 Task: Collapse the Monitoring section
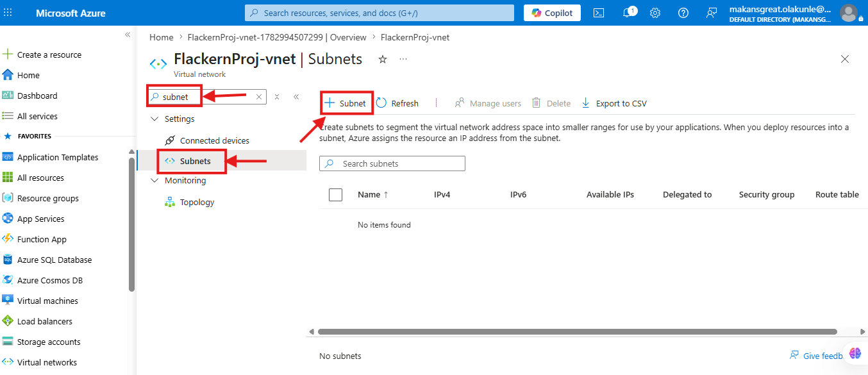(x=154, y=180)
